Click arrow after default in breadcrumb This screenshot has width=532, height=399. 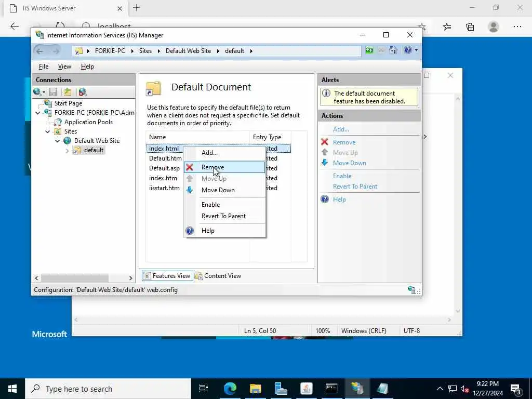pyautogui.click(x=251, y=51)
